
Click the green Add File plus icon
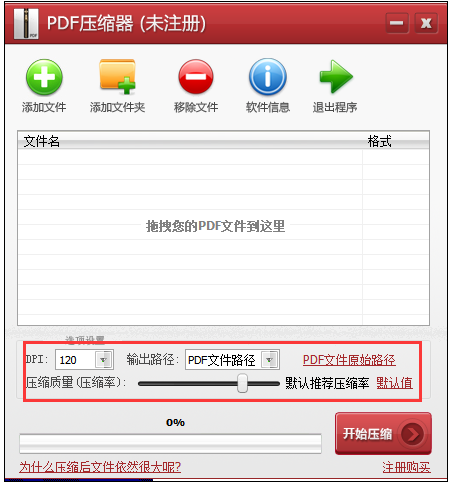pos(44,77)
